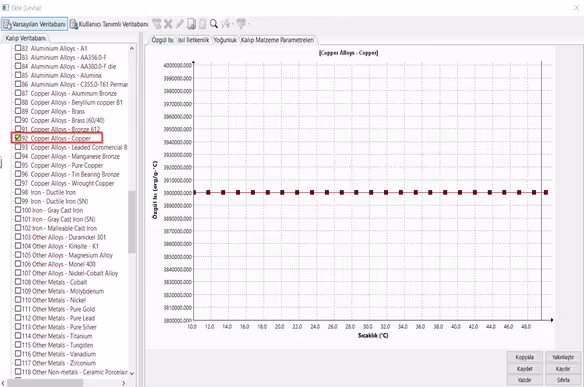Click the delete X icon in toolbar

pyautogui.click(x=168, y=24)
